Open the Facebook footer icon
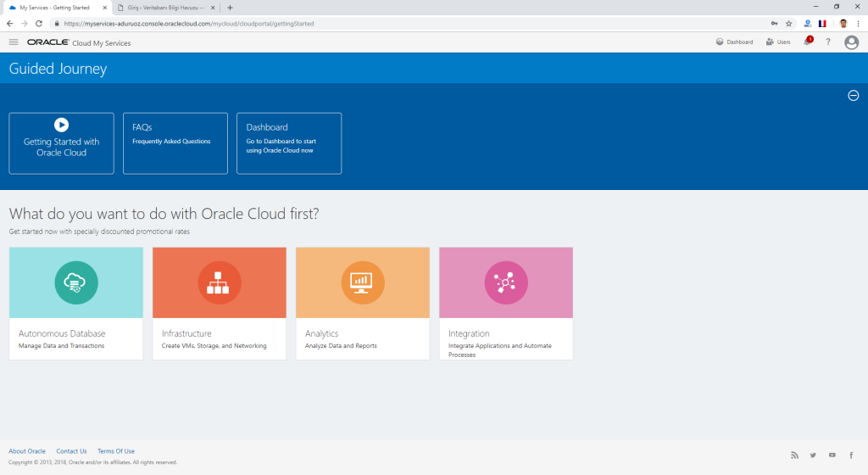Screen dimensions: 868x475 851,455
